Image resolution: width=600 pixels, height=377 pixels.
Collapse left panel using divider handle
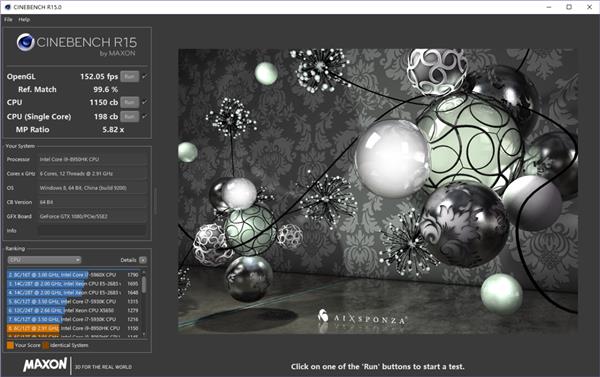tap(155, 201)
